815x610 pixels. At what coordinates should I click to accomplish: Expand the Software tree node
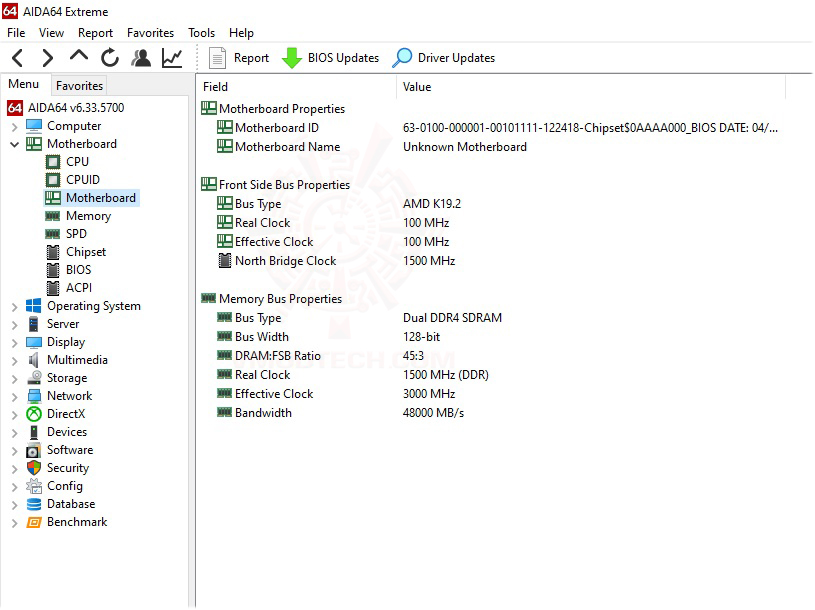tap(15, 451)
